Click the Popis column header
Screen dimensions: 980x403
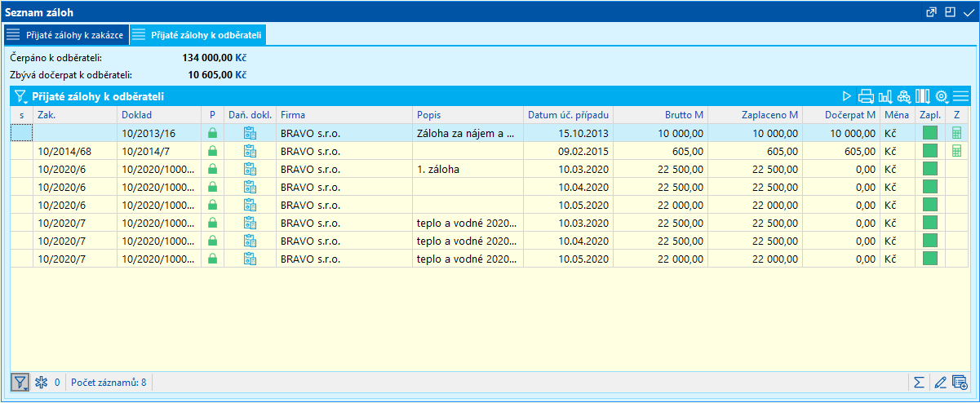point(468,115)
